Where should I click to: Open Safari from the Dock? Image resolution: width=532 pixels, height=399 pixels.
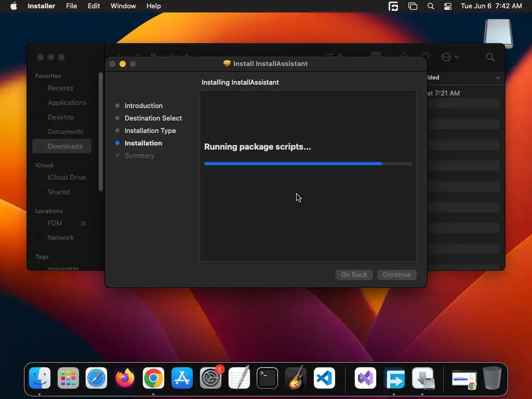[x=96, y=378]
